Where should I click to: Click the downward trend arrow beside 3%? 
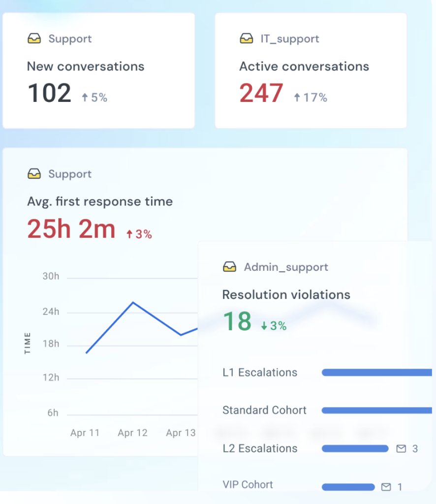click(265, 325)
